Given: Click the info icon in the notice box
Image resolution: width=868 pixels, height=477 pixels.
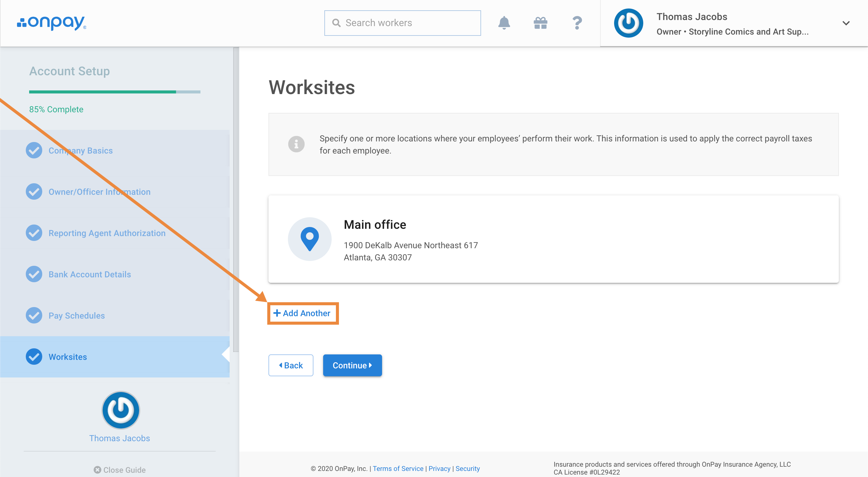Looking at the screenshot, I should click(296, 144).
